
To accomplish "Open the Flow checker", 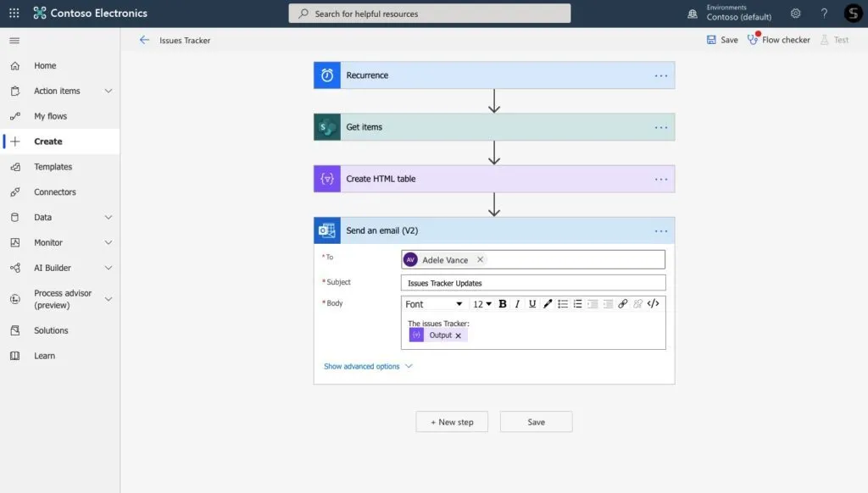I will [779, 40].
